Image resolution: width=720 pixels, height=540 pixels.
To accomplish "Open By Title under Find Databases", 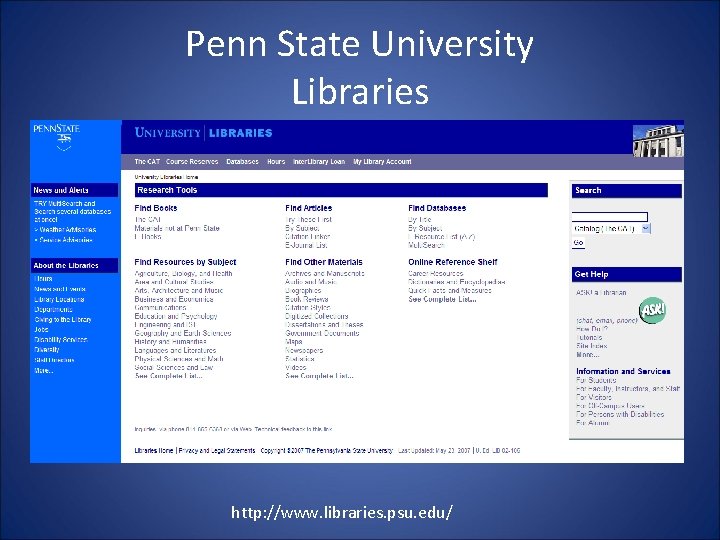I will 420,219.
